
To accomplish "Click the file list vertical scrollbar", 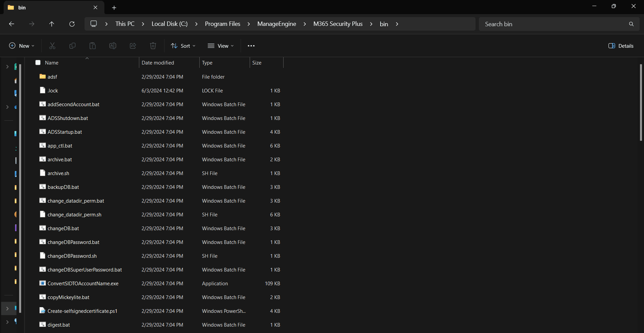I will point(641,102).
